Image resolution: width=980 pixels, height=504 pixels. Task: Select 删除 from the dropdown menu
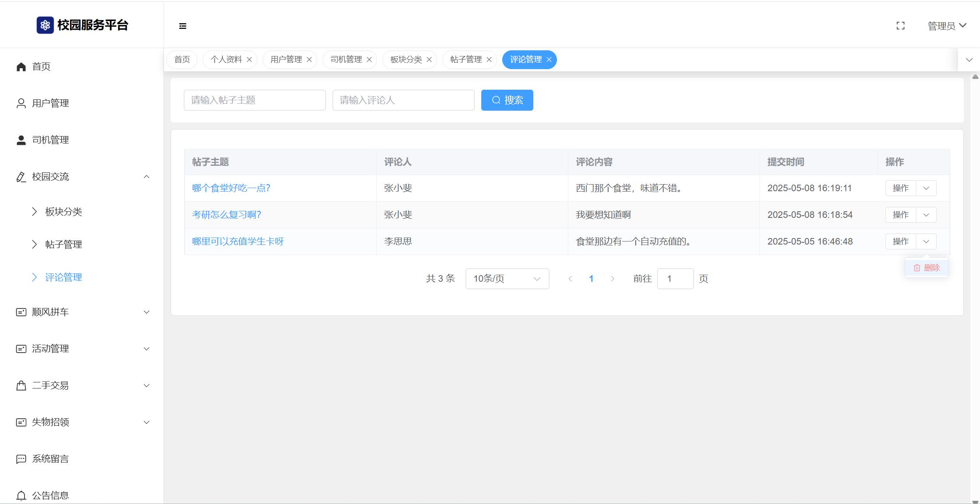(x=927, y=268)
